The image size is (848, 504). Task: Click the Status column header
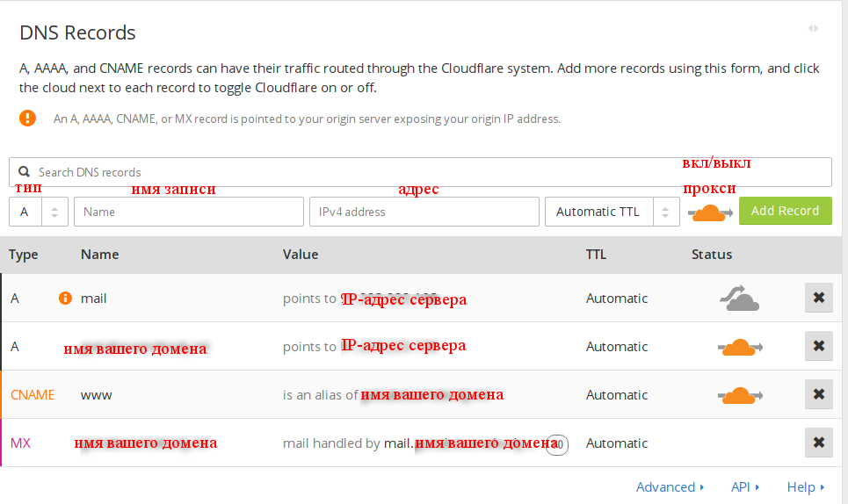pyautogui.click(x=712, y=255)
